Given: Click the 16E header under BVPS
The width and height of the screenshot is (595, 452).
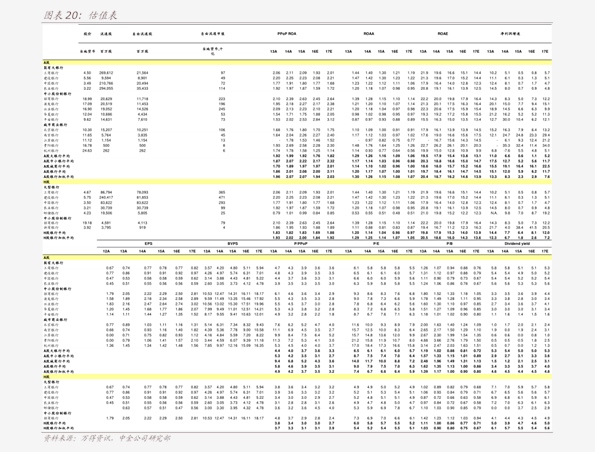Looking at the screenshot, I should (x=246, y=251).
